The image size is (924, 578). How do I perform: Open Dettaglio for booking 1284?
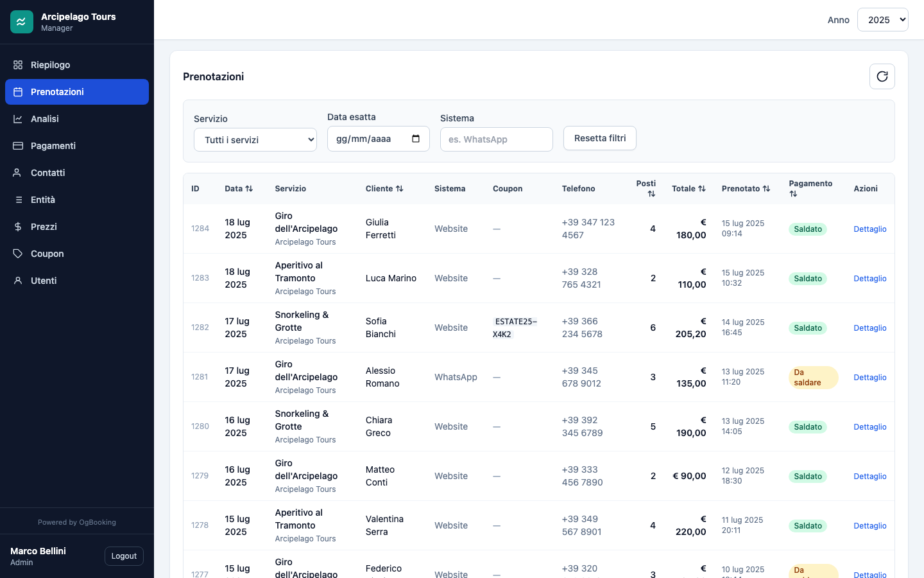tap(870, 229)
